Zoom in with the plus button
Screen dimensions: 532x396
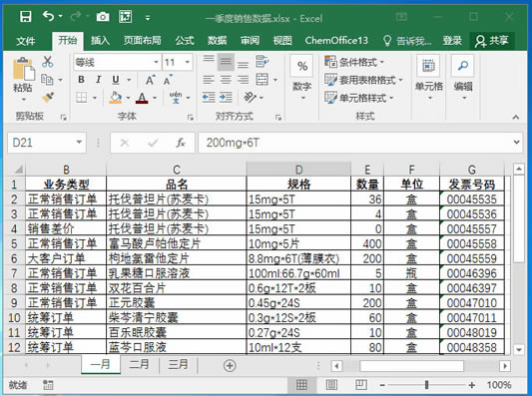(471, 385)
